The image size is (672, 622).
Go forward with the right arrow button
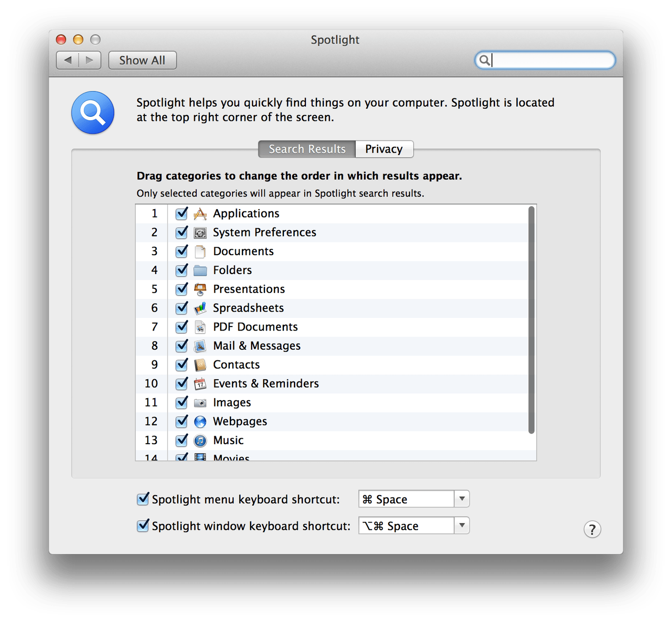point(90,60)
